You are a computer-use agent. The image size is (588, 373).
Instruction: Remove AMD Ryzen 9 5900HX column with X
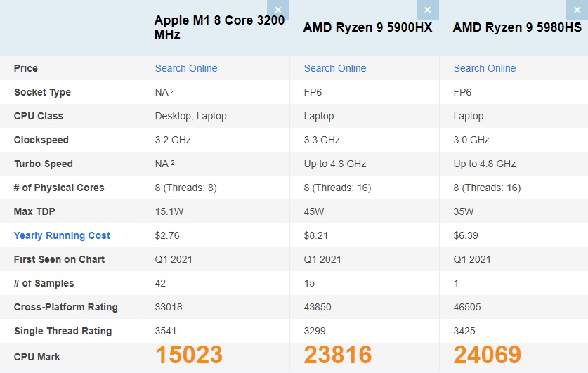(428, 10)
